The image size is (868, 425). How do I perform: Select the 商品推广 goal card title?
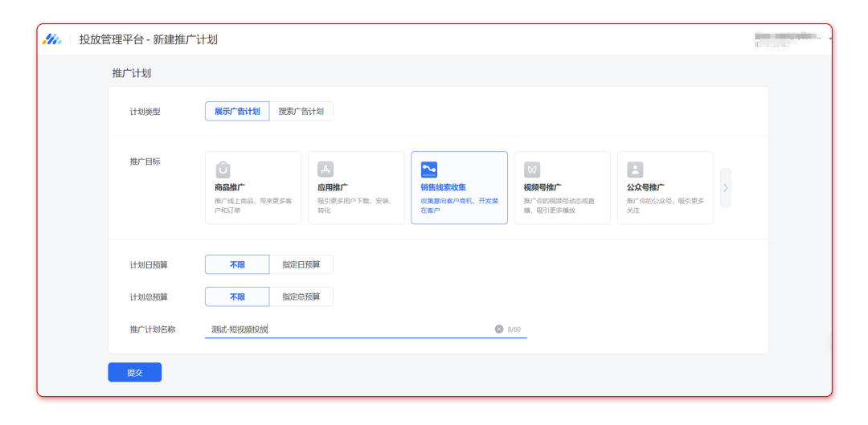(230, 187)
